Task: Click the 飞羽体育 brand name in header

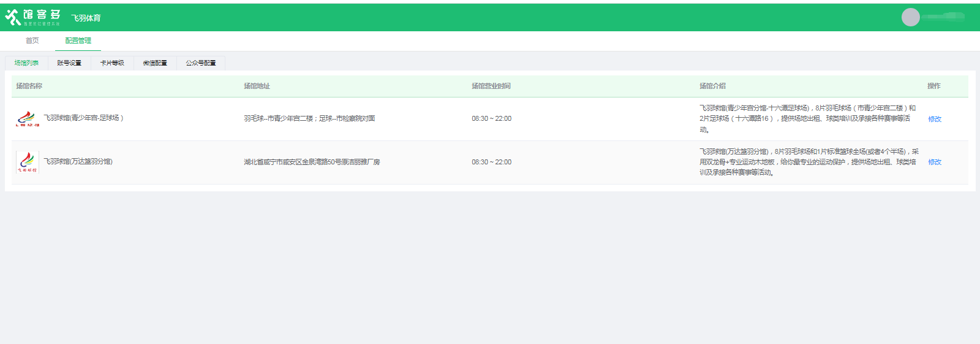Action: click(86, 18)
